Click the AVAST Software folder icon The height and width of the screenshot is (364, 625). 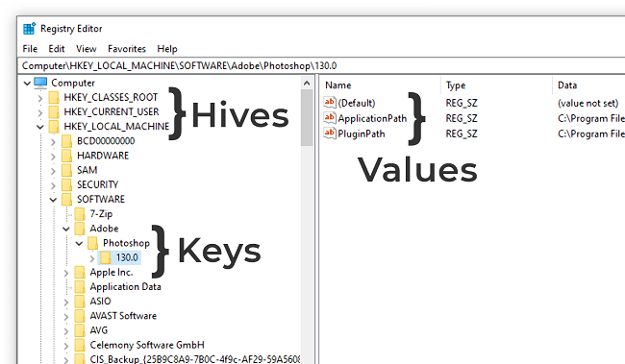coord(80,316)
